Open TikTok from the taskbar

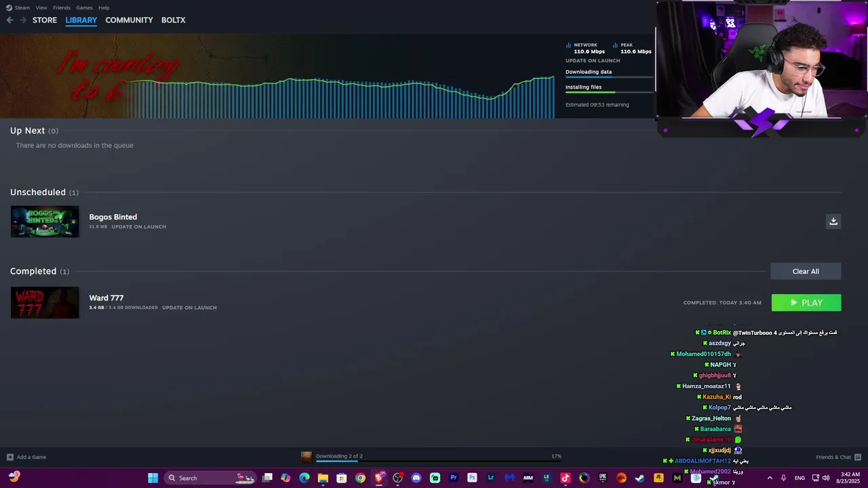click(x=566, y=478)
